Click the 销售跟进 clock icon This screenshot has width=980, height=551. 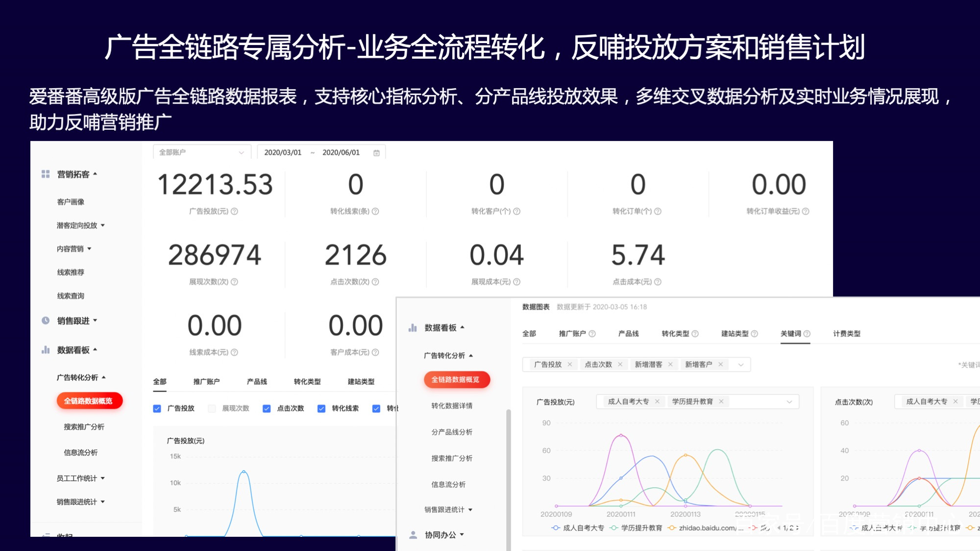coord(46,320)
